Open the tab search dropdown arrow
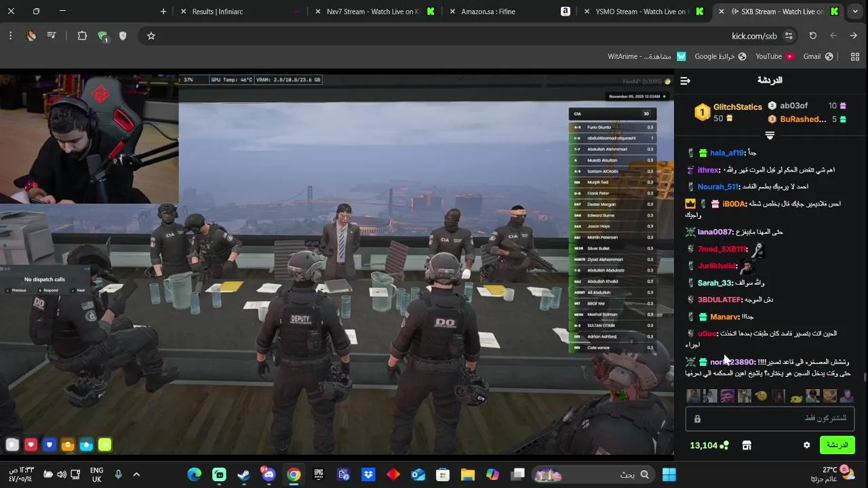 pyautogui.click(x=854, y=12)
